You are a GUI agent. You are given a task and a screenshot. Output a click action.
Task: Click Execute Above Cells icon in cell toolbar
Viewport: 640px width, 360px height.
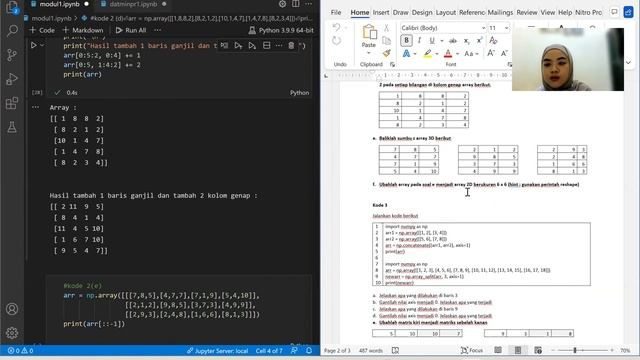[238, 45]
